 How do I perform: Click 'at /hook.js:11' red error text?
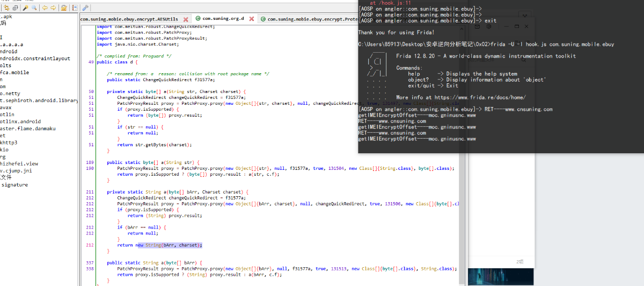(390, 3)
